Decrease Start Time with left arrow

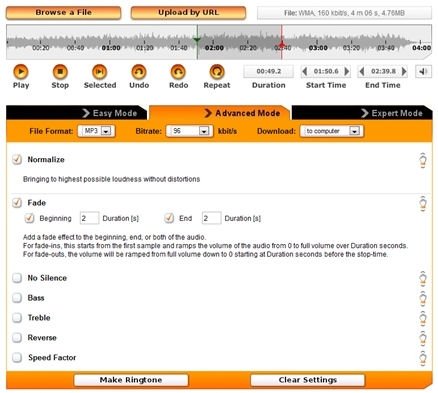(304, 71)
